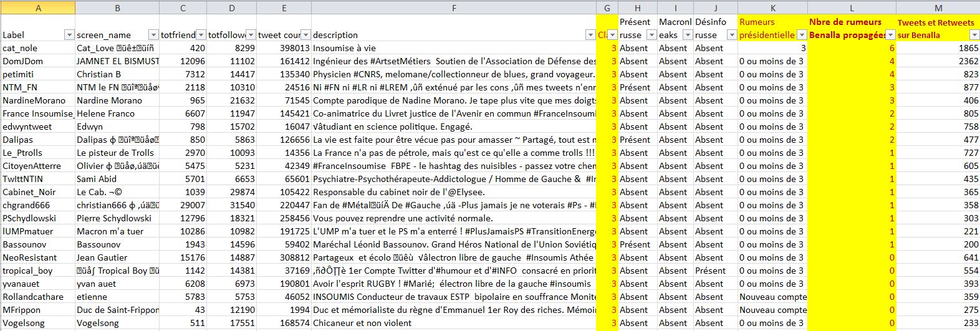Select column M header
The image size is (980, 331).
click(x=938, y=7)
